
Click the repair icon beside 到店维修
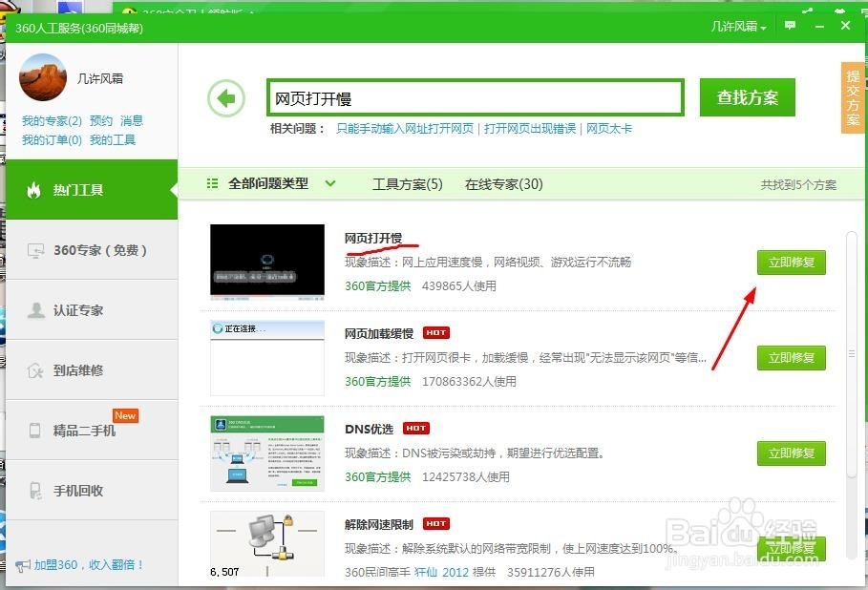tap(35, 370)
